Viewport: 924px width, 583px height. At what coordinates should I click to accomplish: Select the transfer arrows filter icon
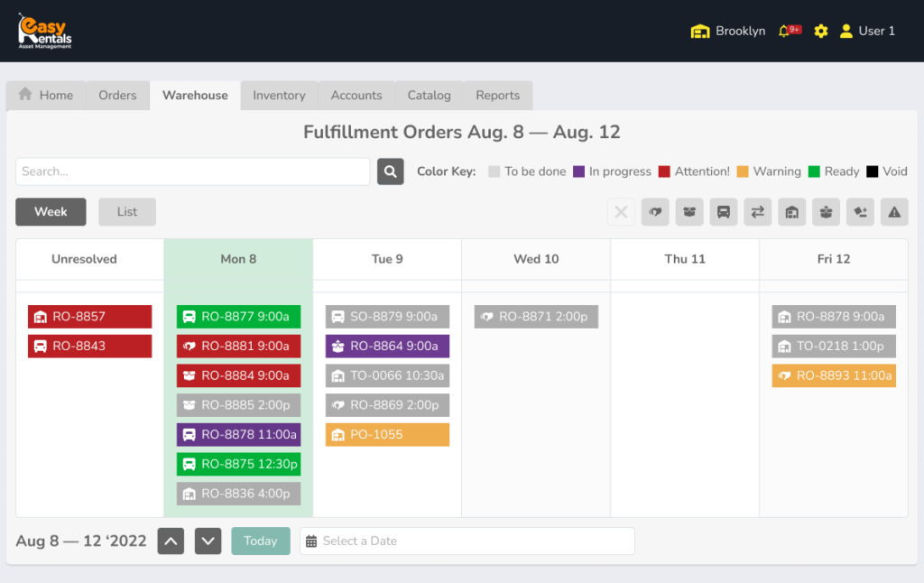[x=758, y=212]
